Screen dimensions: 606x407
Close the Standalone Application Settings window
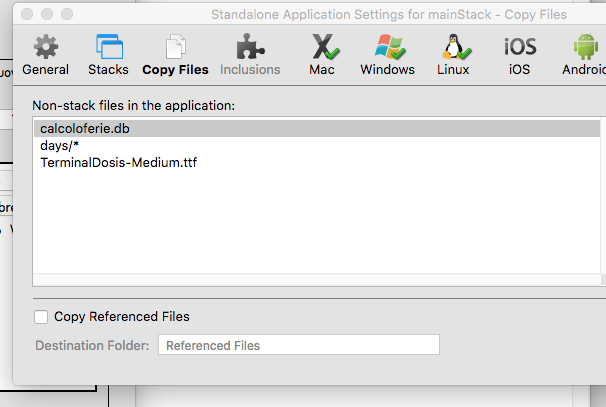27,15
